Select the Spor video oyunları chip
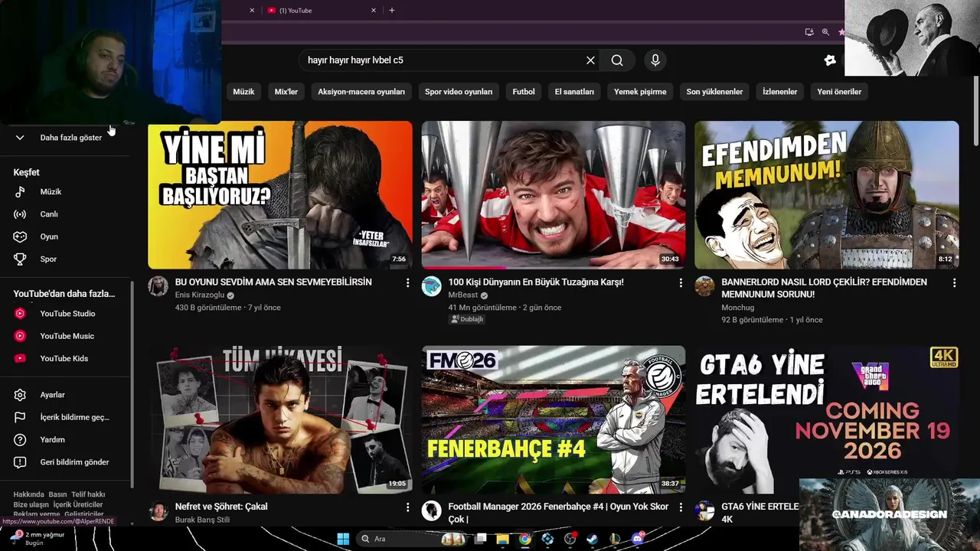Viewport: 980px width, 551px height. 459,92
